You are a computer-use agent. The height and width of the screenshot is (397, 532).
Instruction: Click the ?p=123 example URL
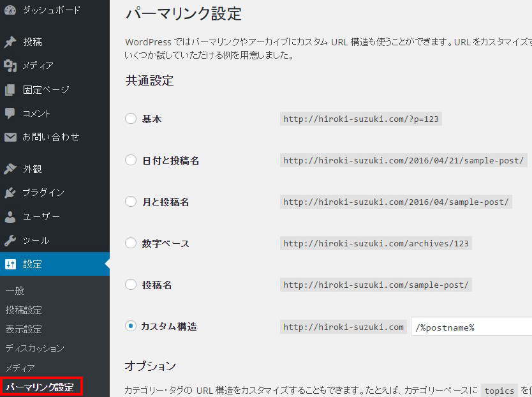(x=361, y=119)
